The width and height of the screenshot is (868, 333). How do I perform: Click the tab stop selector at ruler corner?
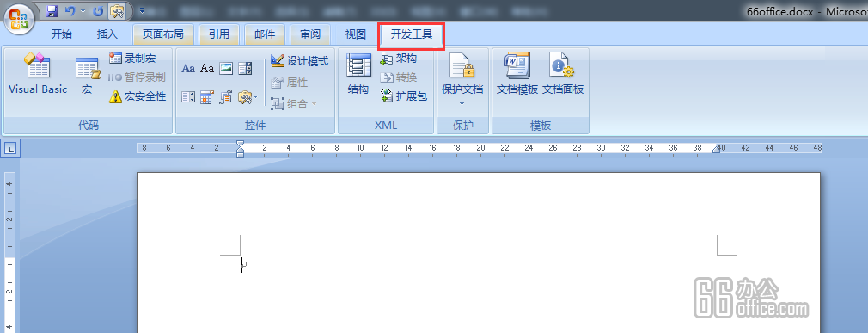click(x=11, y=148)
